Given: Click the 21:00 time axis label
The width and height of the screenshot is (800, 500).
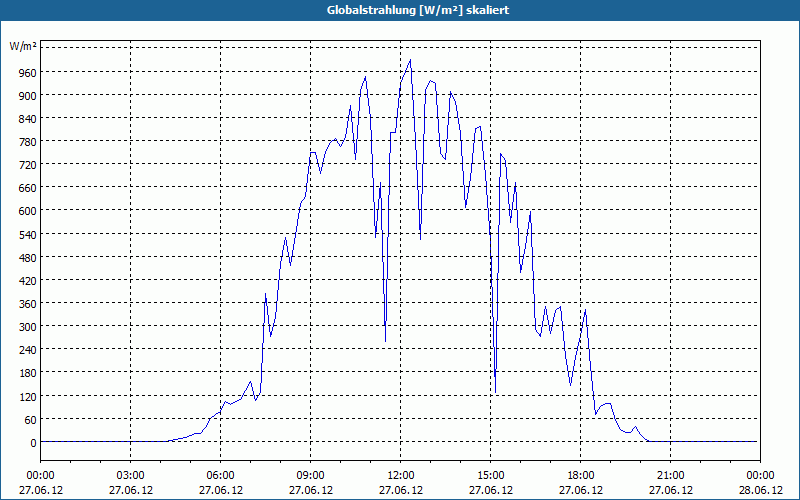Looking at the screenshot, I should pyautogui.click(x=670, y=476).
